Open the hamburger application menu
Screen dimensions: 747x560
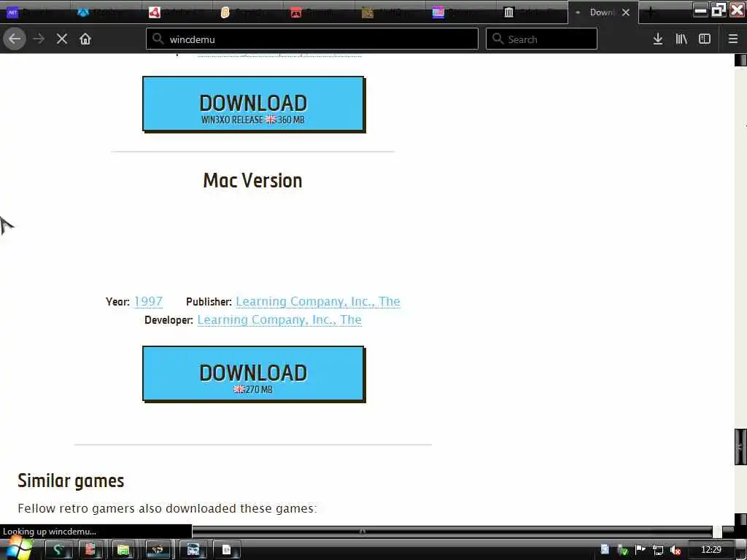(733, 39)
